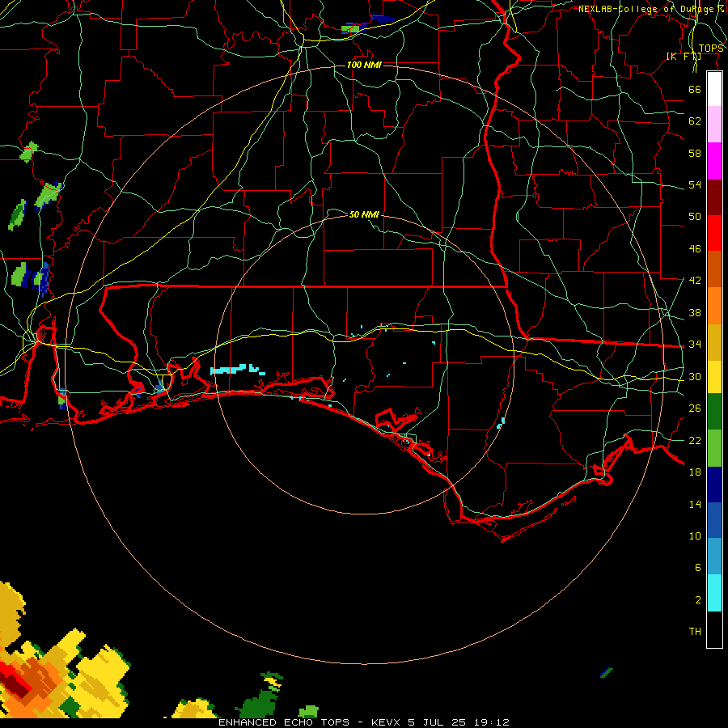The width and height of the screenshot is (728, 728).
Task: Click the 5 JUL 25 date text
Action: click(437, 722)
